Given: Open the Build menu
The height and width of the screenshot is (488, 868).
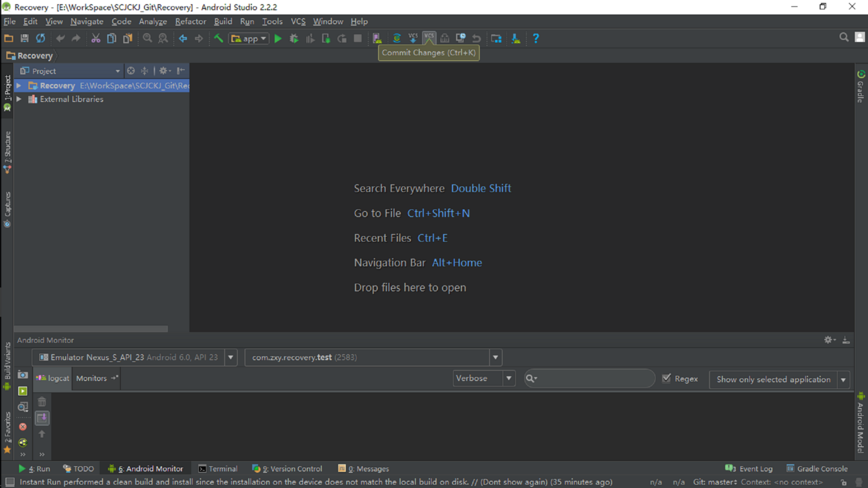Looking at the screenshot, I should pyautogui.click(x=223, y=21).
